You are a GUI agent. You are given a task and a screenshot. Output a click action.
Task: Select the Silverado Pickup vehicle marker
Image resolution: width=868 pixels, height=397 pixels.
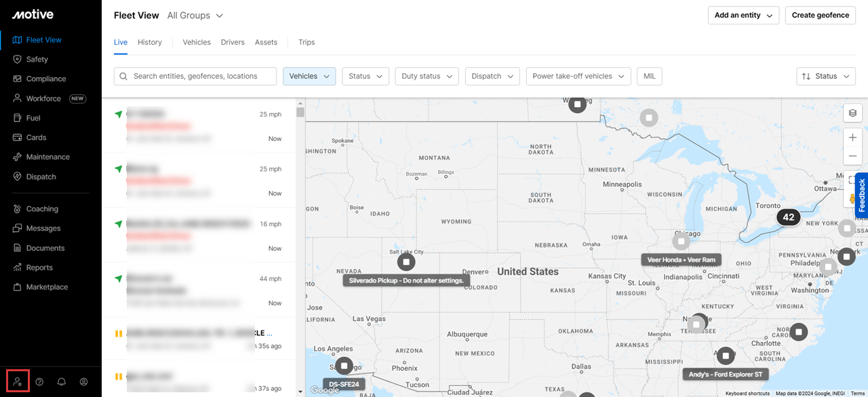[x=406, y=262]
